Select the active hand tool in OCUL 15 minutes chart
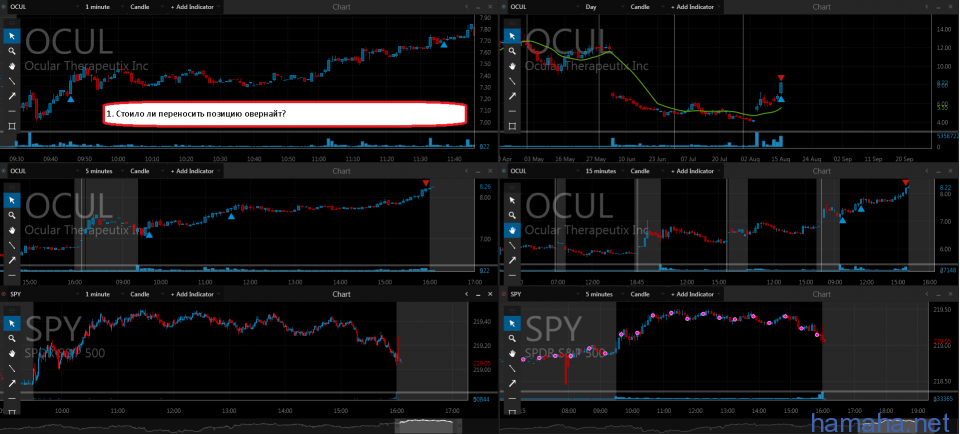Image resolution: width=960 pixels, height=434 pixels. coord(512,230)
